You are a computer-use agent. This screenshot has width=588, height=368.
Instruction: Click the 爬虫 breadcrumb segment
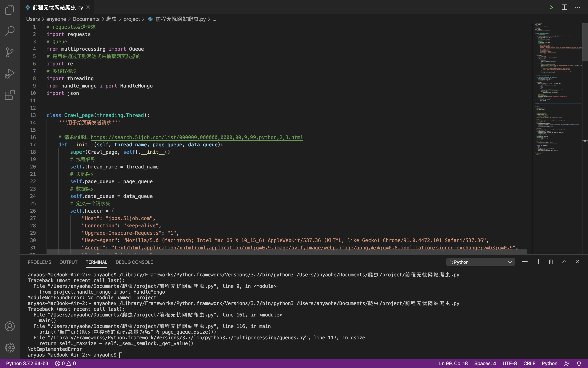coord(111,19)
